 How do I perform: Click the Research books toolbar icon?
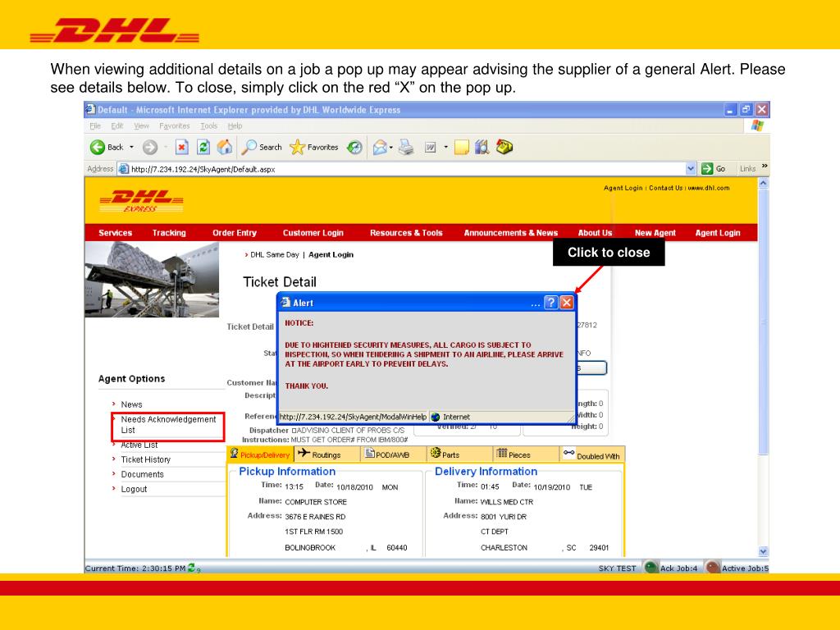(482, 147)
